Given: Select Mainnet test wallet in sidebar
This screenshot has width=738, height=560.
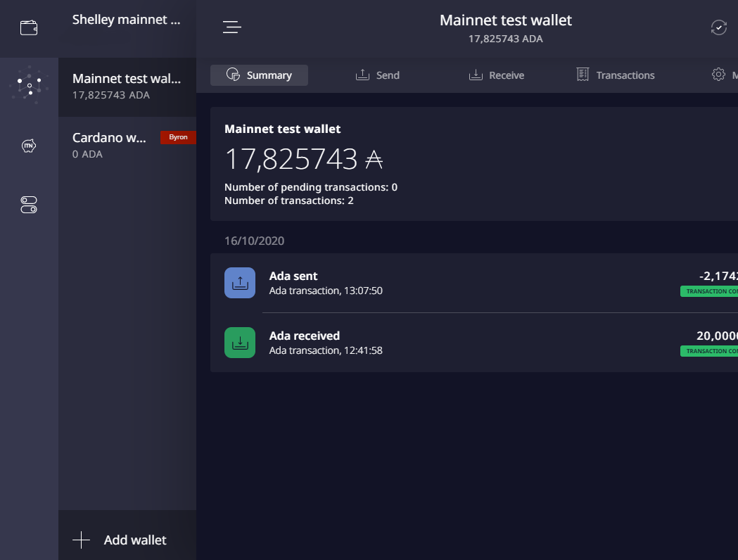Looking at the screenshot, I should [x=127, y=87].
